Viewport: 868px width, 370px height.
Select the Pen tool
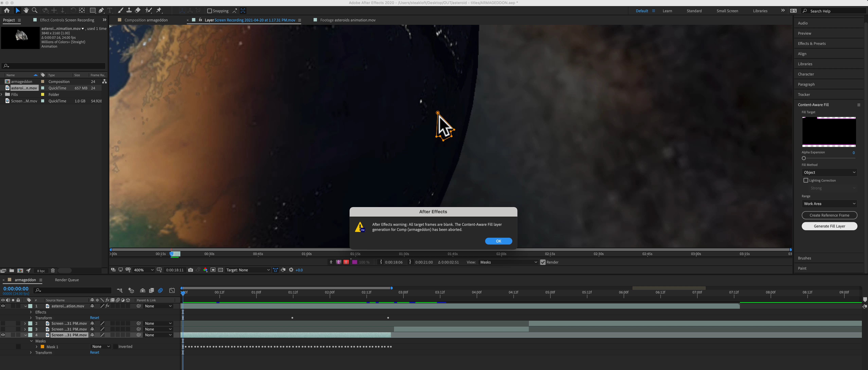[101, 10]
